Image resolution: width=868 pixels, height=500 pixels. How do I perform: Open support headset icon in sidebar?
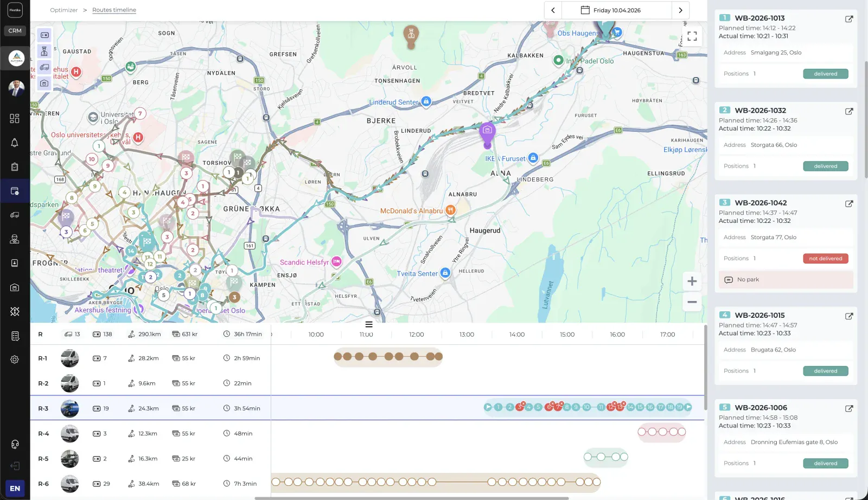tap(15, 444)
